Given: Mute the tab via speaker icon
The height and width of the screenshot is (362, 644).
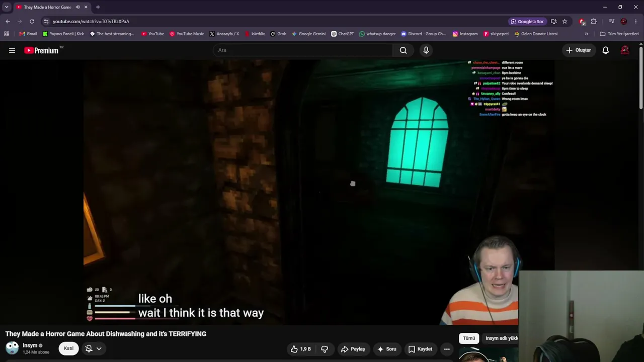Looking at the screenshot, I should click(x=77, y=7).
